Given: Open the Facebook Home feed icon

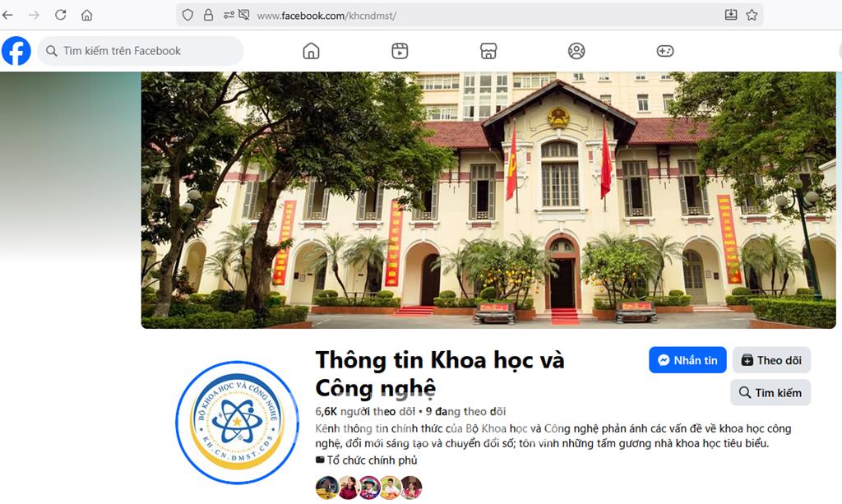Looking at the screenshot, I should coord(311,51).
